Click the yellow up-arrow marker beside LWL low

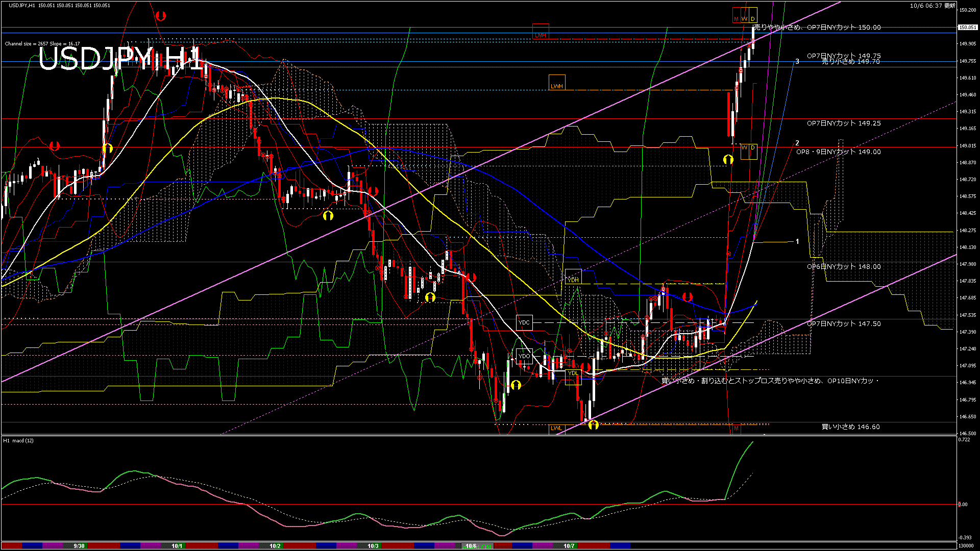pyautogui.click(x=593, y=425)
